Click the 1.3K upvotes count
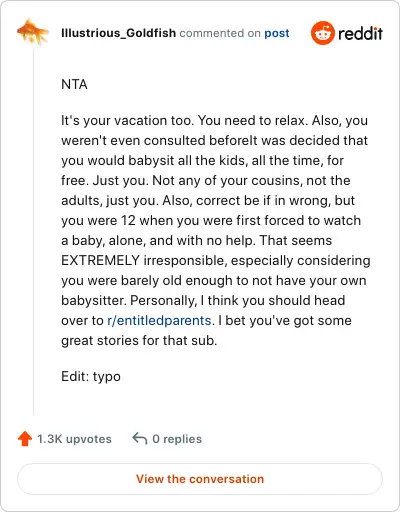The height and width of the screenshot is (512, 400). point(74,439)
